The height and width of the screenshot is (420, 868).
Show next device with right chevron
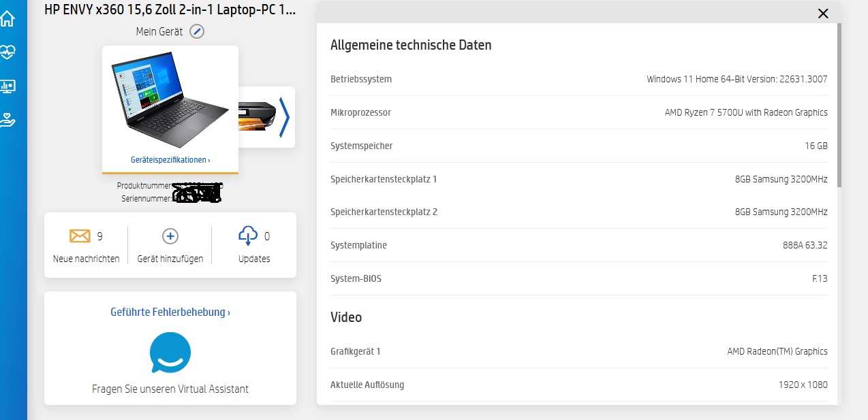click(x=284, y=117)
